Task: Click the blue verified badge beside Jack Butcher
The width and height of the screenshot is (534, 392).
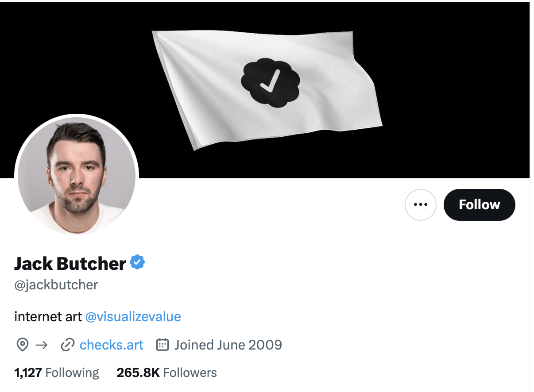Action: click(x=138, y=262)
